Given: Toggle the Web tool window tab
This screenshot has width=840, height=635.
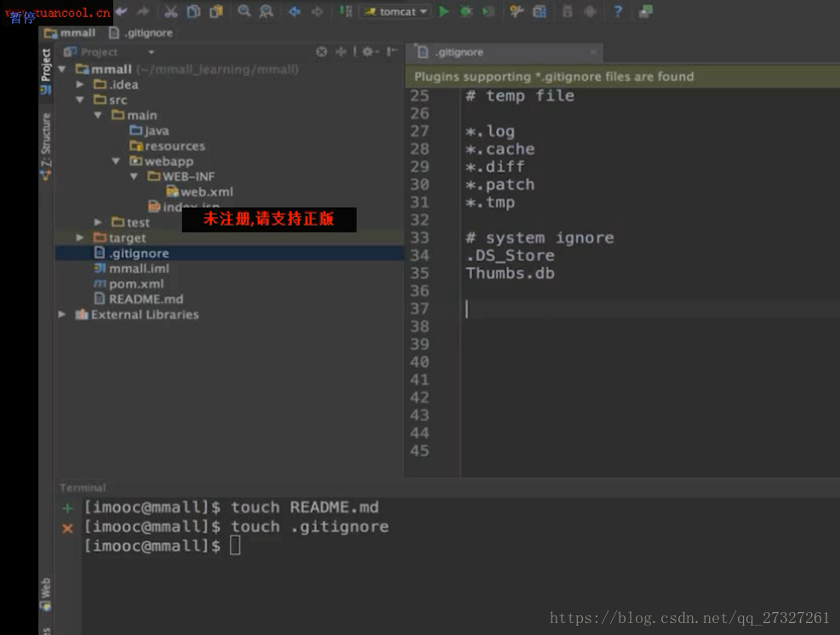Looking at the screenshot, I should (x=46, y=594).
